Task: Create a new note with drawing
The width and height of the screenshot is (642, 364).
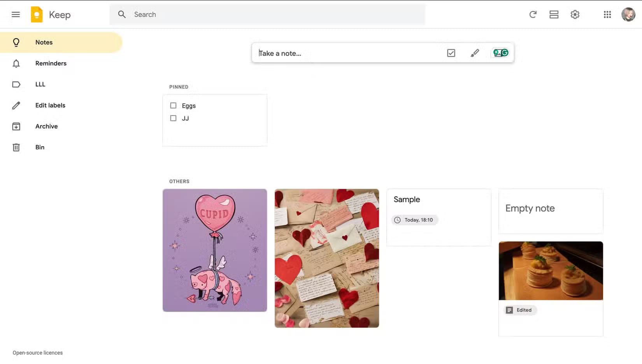Action: 475,53
